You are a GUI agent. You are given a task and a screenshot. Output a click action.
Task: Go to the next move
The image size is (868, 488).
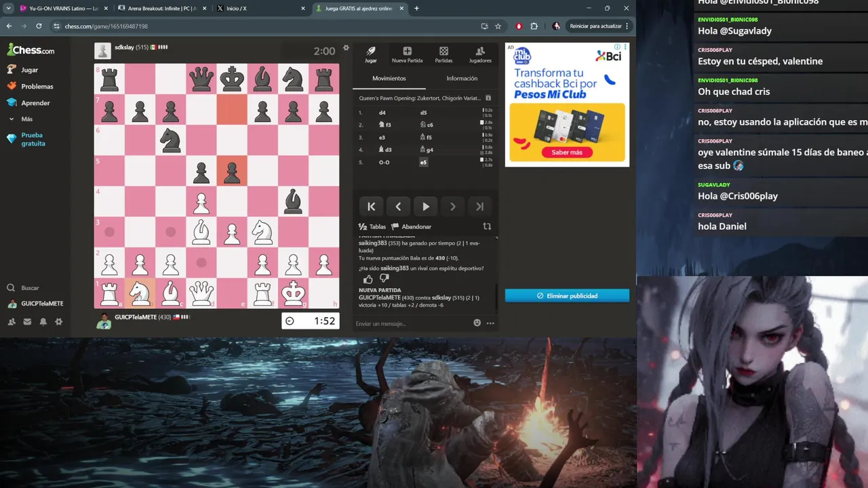coord(453,207)
